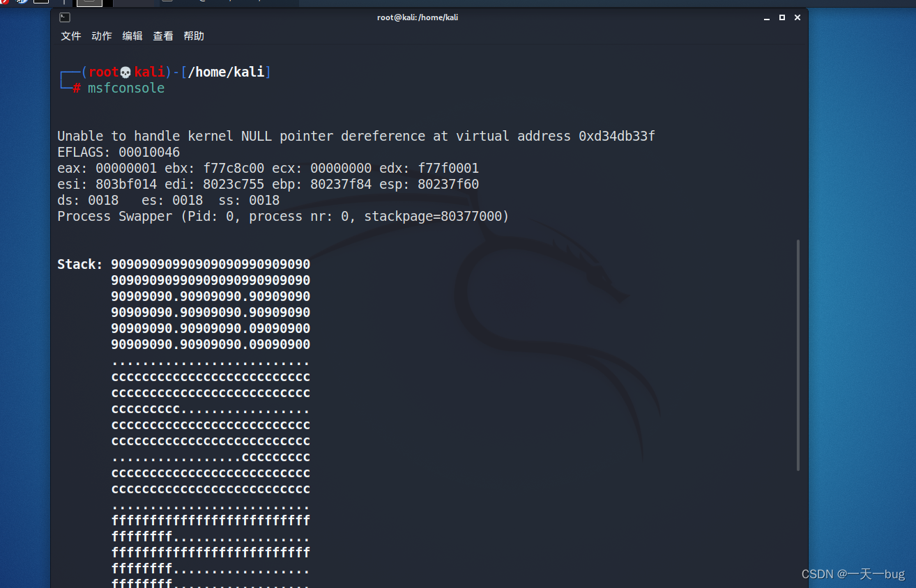Image resolution: width=916 pixels, height=588 pixels.
Task: Open the 动作 menu
Action: click(102, 36)
